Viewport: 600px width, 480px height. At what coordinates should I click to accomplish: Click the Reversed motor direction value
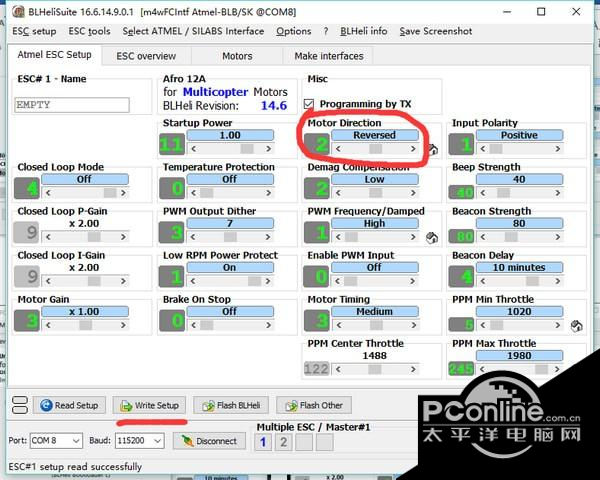375,135
